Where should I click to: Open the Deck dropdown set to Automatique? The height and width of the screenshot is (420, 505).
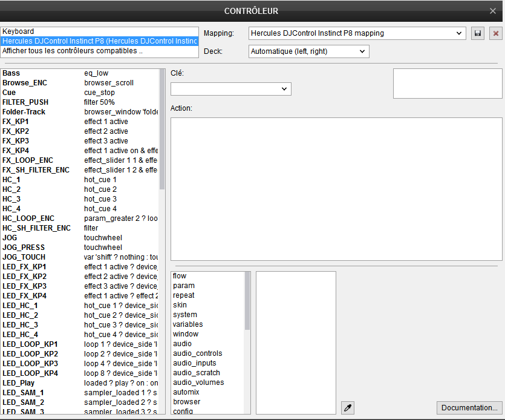coord(309,51)
